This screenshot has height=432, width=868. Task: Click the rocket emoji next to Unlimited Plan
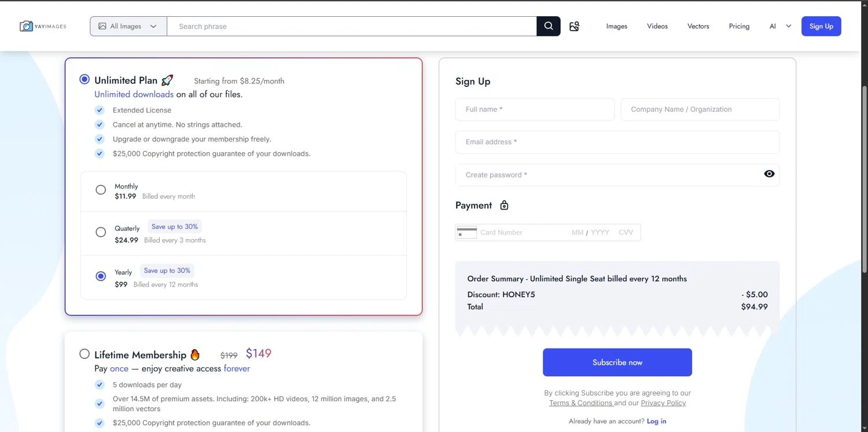[167, 80]
